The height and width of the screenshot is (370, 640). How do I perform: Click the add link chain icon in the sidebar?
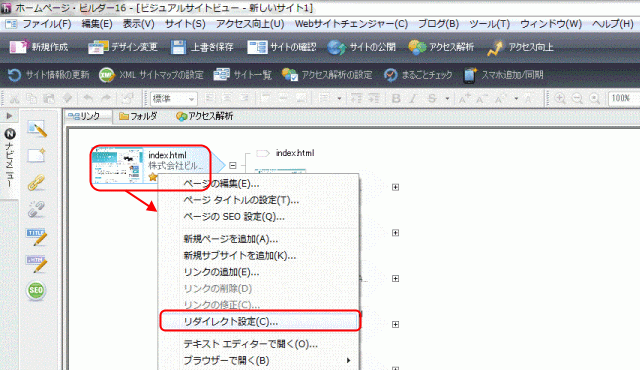click(36, 182)
